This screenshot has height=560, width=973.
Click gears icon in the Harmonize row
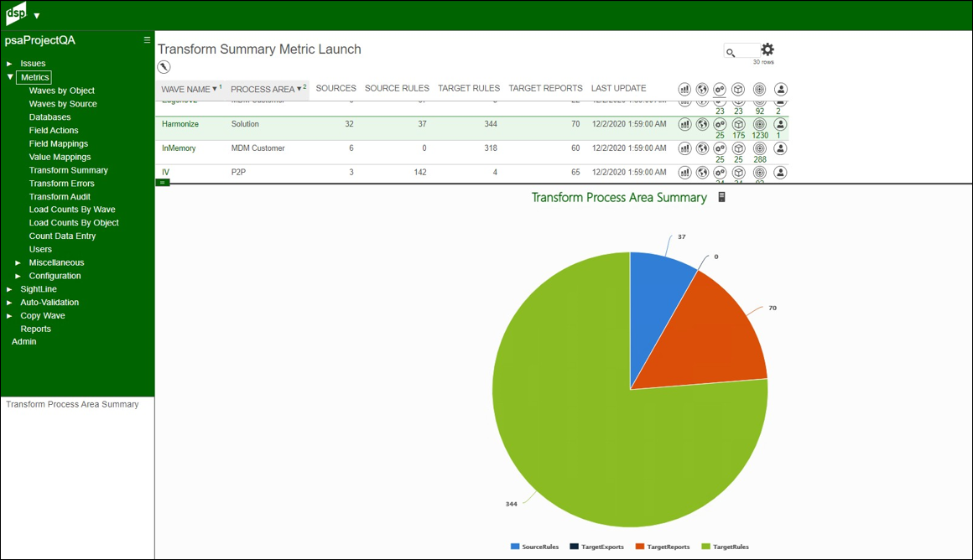720,124
